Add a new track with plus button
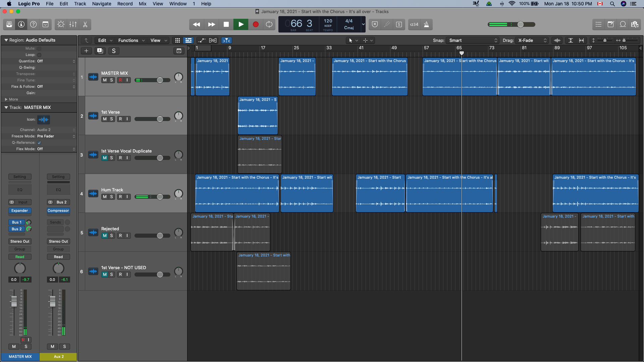This screenshot has height=362, width=644. pos(86,51)
